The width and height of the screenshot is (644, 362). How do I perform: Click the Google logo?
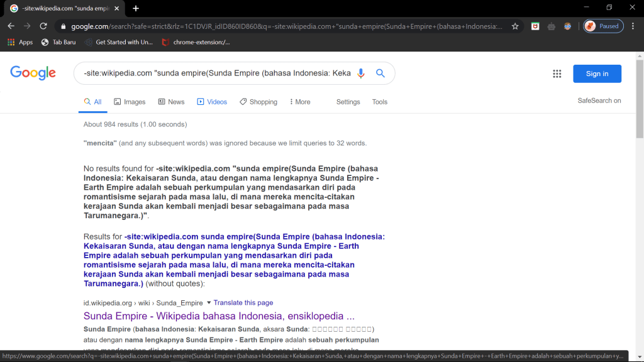(33, 73)
